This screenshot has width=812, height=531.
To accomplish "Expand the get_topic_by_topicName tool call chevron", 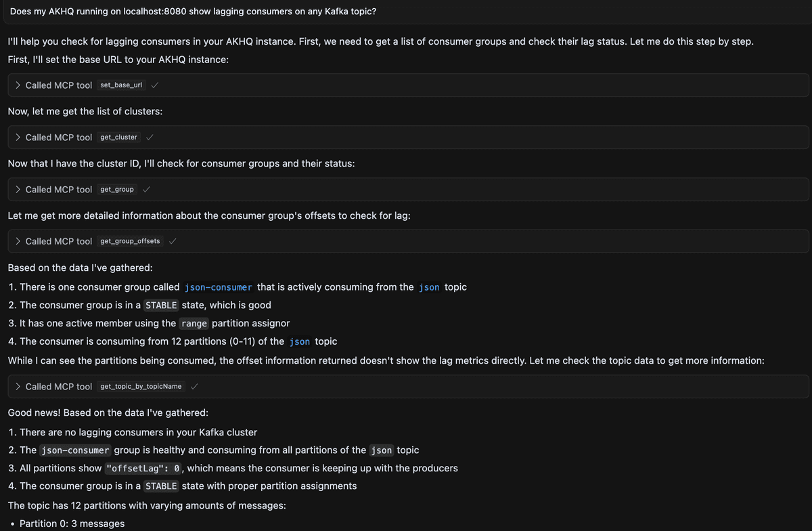I will pos(18,387).
